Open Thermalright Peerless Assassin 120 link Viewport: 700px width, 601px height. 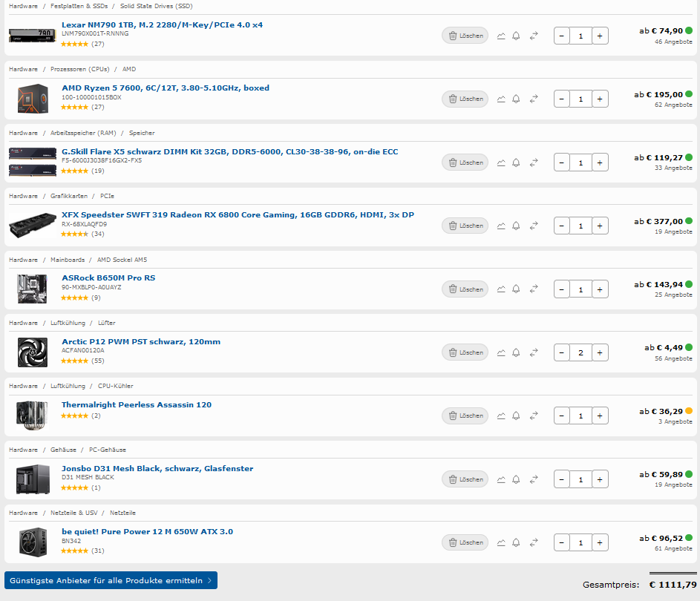click(137, 404)
